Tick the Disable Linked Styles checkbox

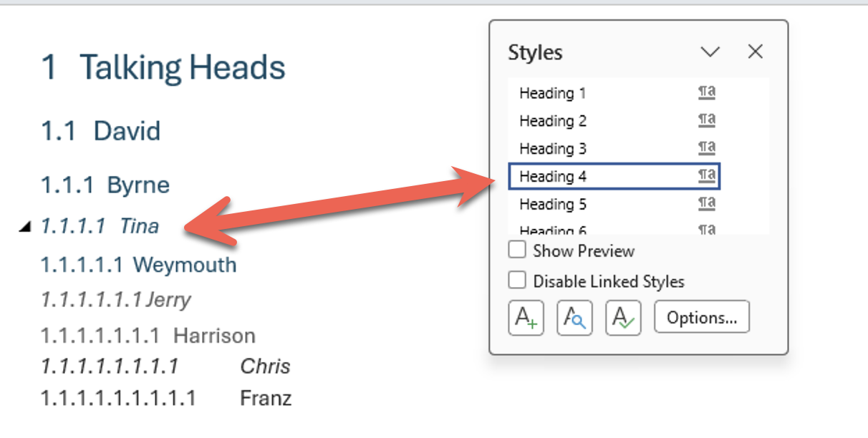tap(517, 281)
